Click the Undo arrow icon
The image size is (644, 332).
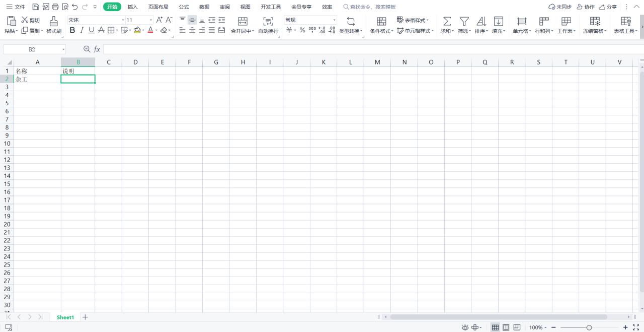coord(75,7)
